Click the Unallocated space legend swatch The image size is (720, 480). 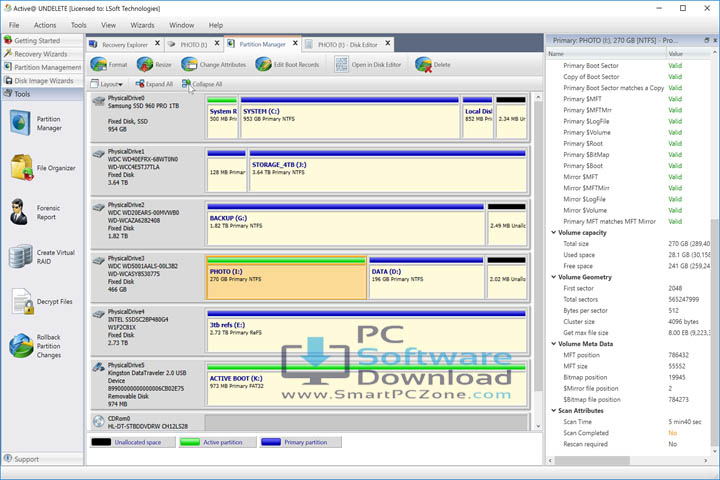(x=101, y=442)
